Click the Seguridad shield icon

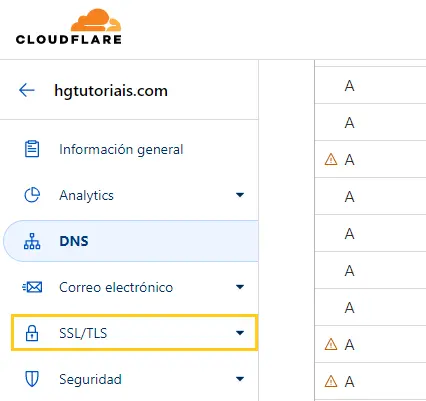[32, 379]
